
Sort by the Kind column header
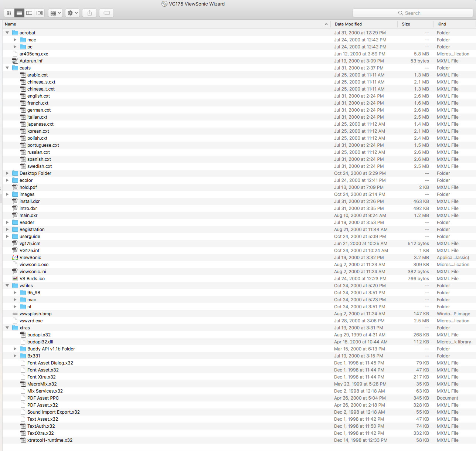(455, 24)
